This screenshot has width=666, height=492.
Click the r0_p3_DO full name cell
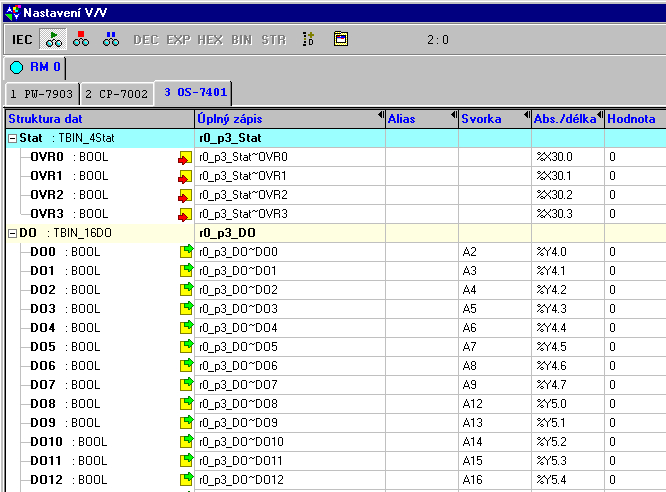click(290, 233)
